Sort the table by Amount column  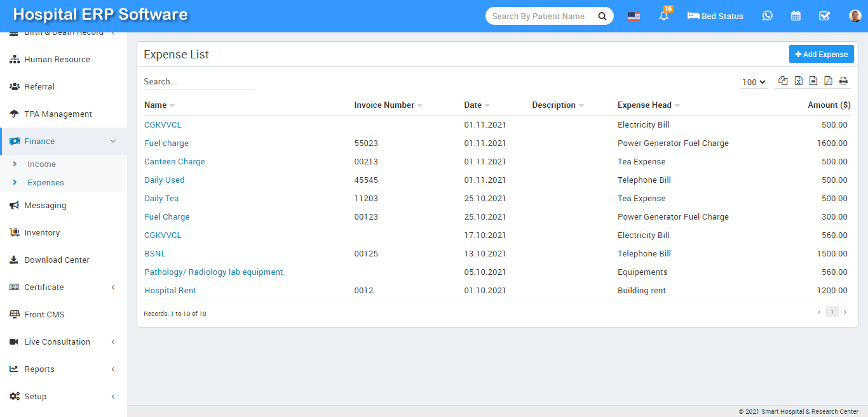click(829, 105)
